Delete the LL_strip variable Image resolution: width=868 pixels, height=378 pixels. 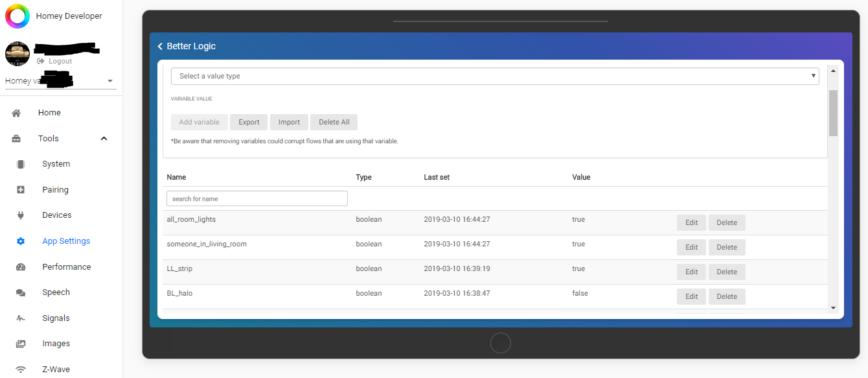[727, 272]
